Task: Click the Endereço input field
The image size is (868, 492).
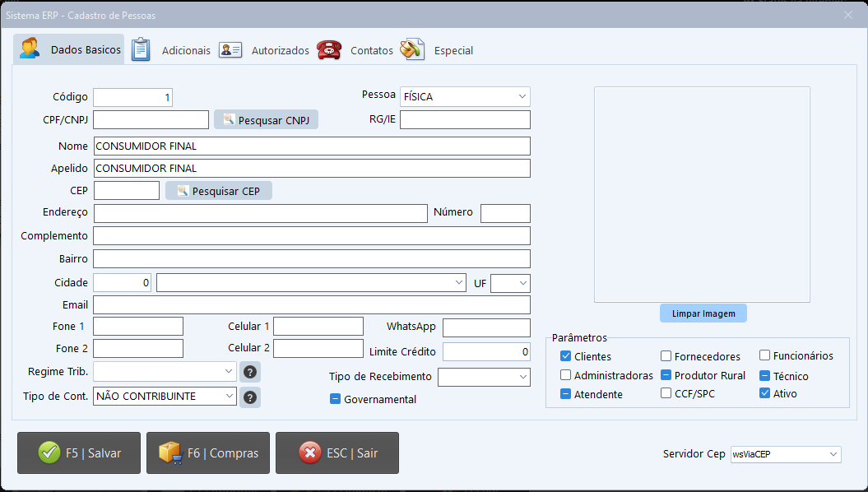Action: point(261,213)
